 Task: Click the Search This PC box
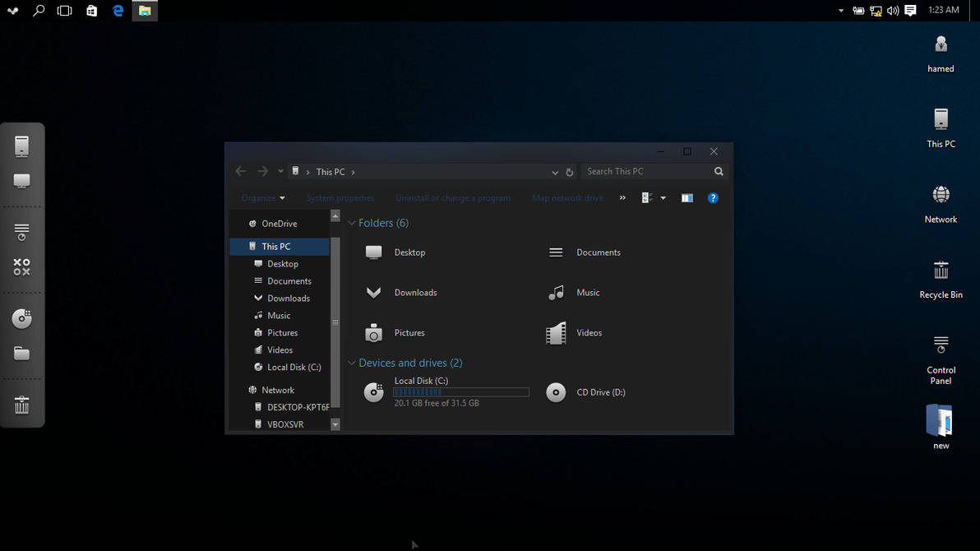click(x=645, y=170)
